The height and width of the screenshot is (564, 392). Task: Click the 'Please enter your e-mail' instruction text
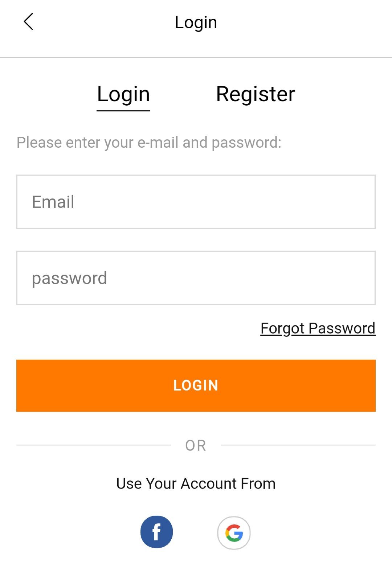click(149, 143)
